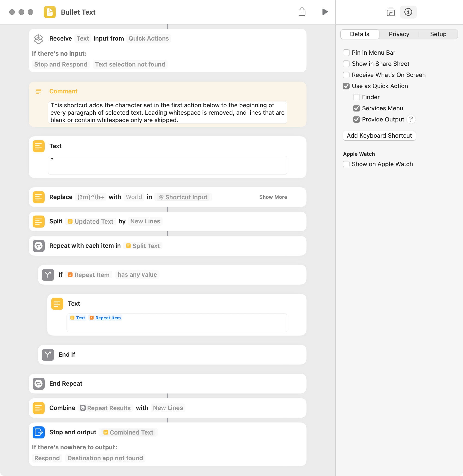Image resolution: width=463 pixels, height=476 pixels.
Task: Change the Repeat Item variable in If
Action: tap(88, 275)
